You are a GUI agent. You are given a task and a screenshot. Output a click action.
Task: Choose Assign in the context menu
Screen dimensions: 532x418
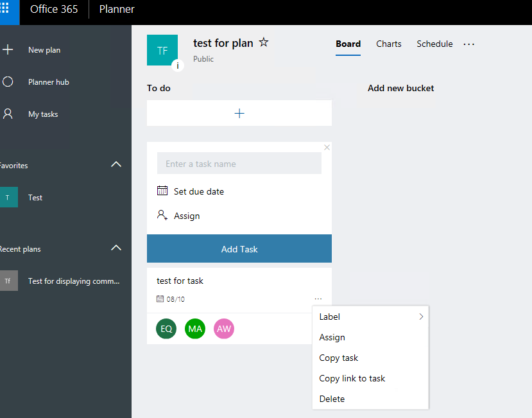point(370,337)
